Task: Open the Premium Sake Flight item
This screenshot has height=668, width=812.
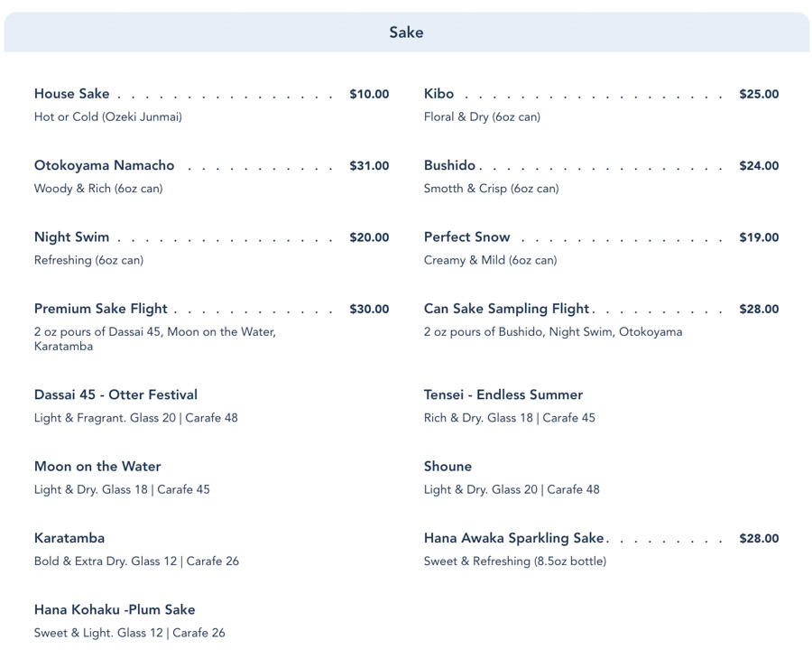Action: coord(101,309)
